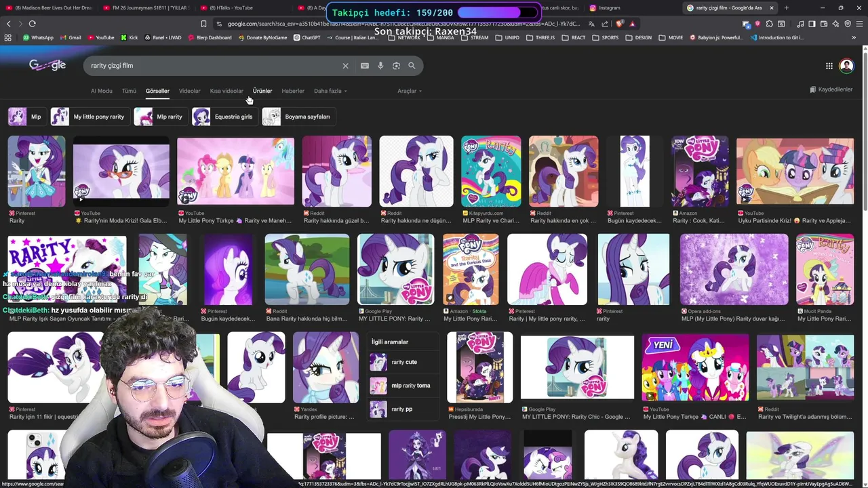868x488 pixels.
Task: Open the WhatsApp bookmark
Action: 38,38
